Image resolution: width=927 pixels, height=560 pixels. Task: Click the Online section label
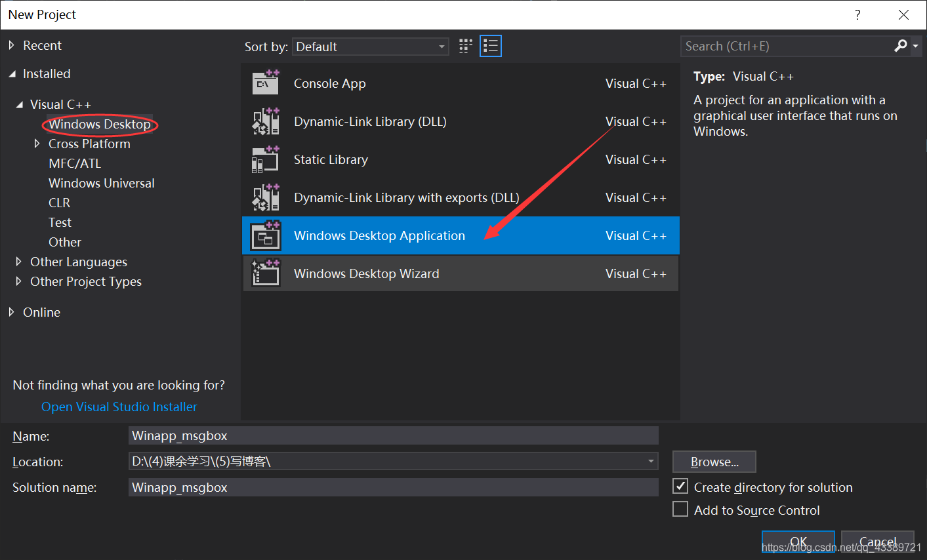41,312
